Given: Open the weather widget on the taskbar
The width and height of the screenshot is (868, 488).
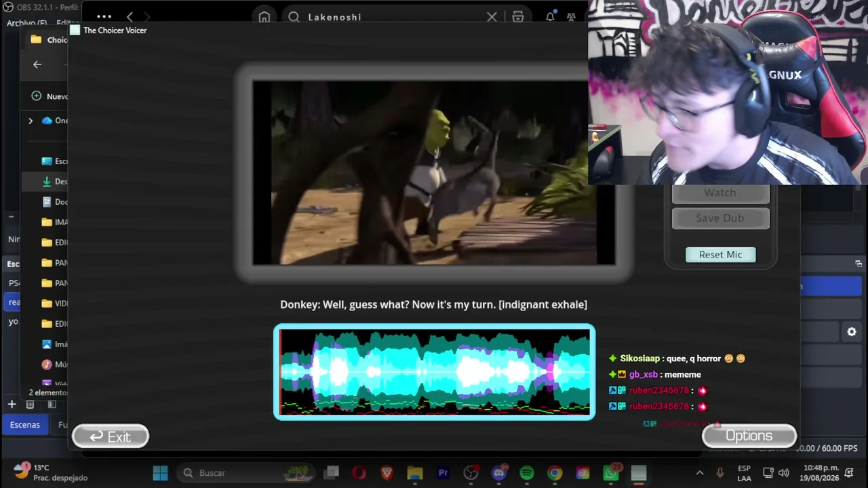Looking at the screenshot, I should click(x=51, y=472).
